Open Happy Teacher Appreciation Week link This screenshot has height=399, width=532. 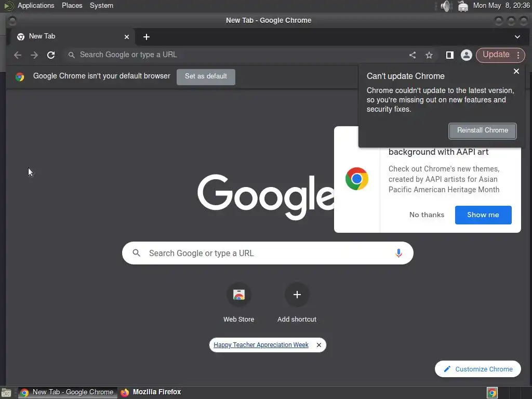(x=261, y=345)
